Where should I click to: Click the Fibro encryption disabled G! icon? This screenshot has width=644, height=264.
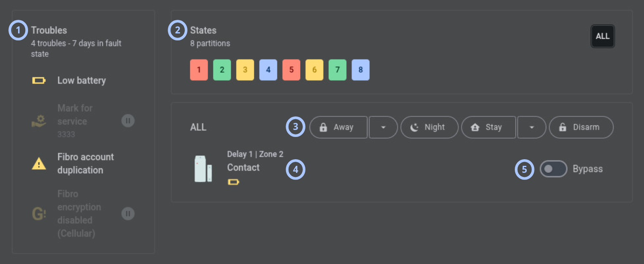[x=39, y=214]
